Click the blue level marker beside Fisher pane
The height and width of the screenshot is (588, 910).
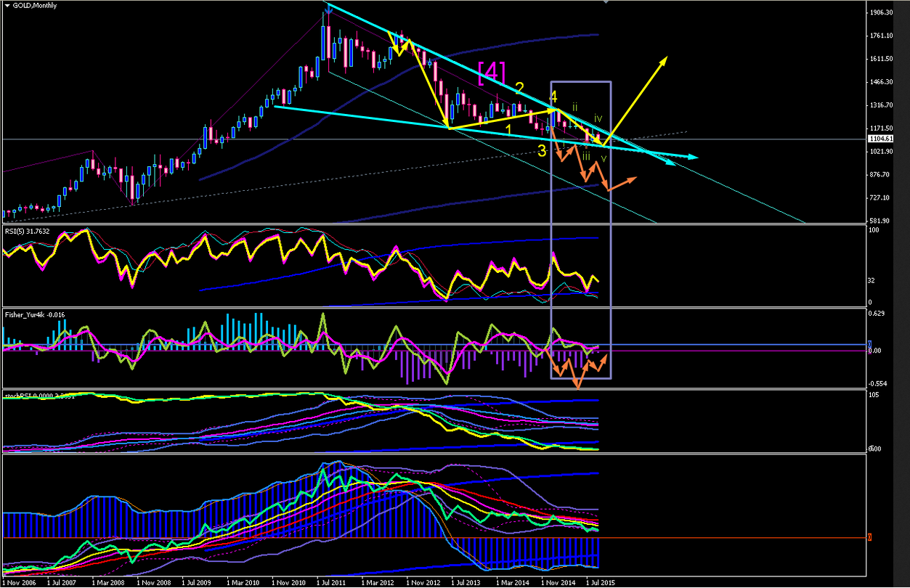click(x=871, y=344)
